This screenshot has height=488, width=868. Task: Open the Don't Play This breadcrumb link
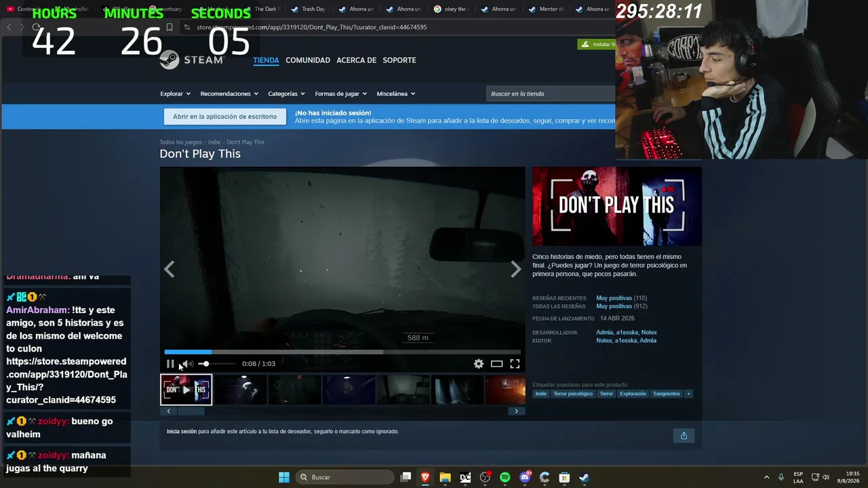(245, 142)
